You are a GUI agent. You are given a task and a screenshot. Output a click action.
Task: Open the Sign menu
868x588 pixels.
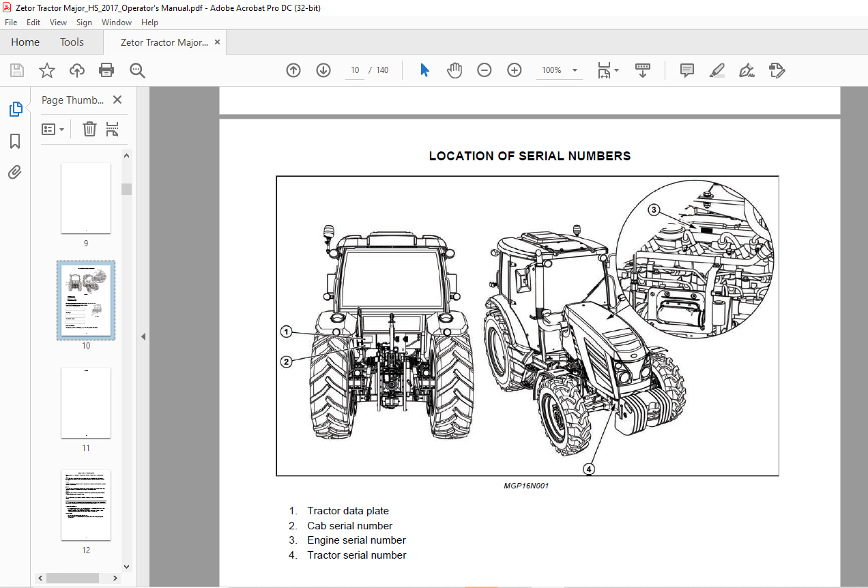[x=84, y=23]
